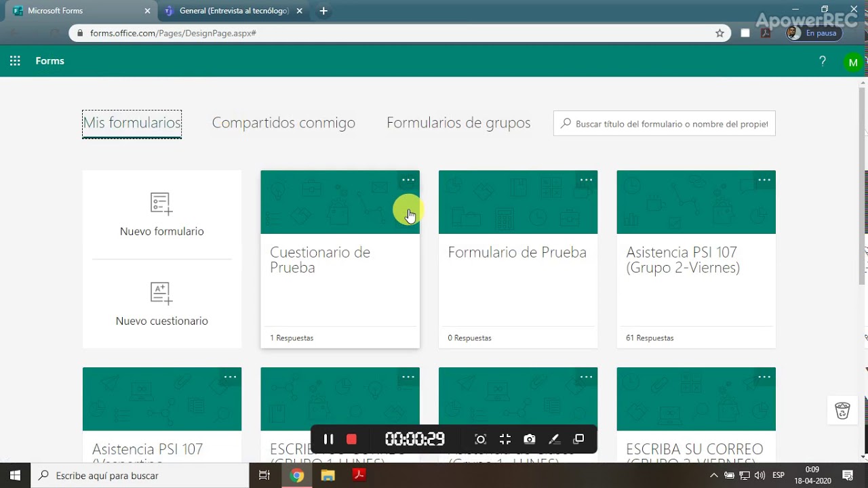Switch to Formularios de grupos tab

pyautogui.click(x=458, y=123)
